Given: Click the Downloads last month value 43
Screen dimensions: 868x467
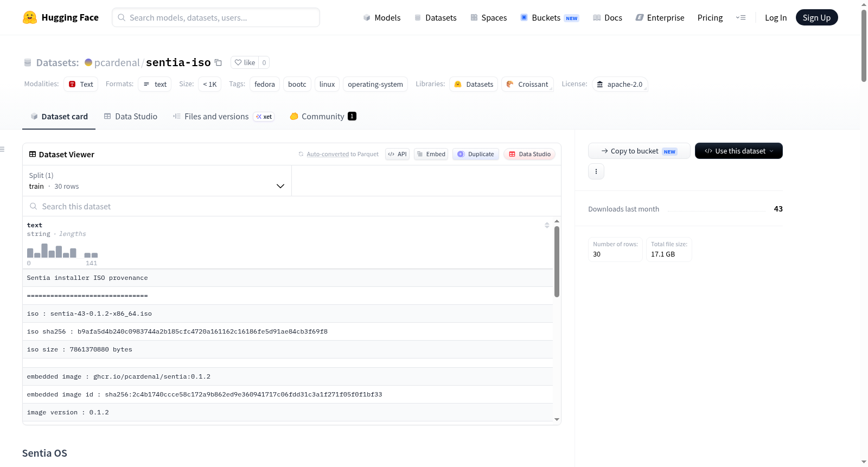Looking at the screenshot, I should click(778, 209).
